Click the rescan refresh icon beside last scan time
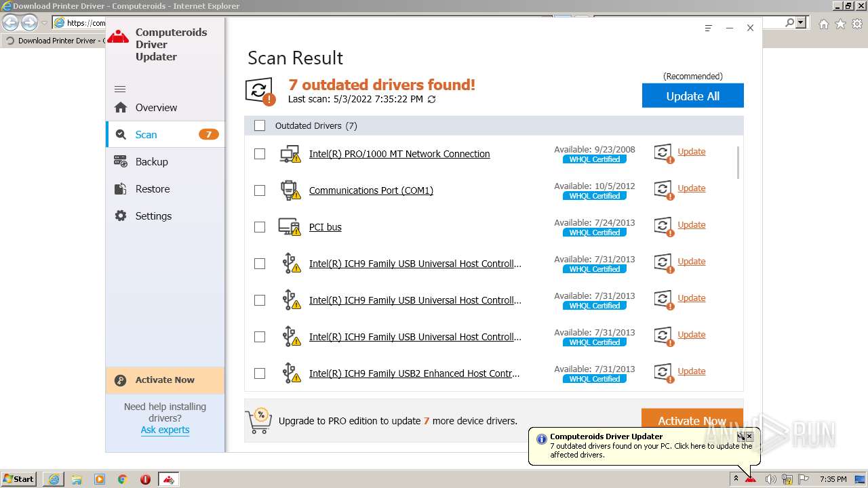Viewport: 868px width, 488px height. [x=431, y=100]
